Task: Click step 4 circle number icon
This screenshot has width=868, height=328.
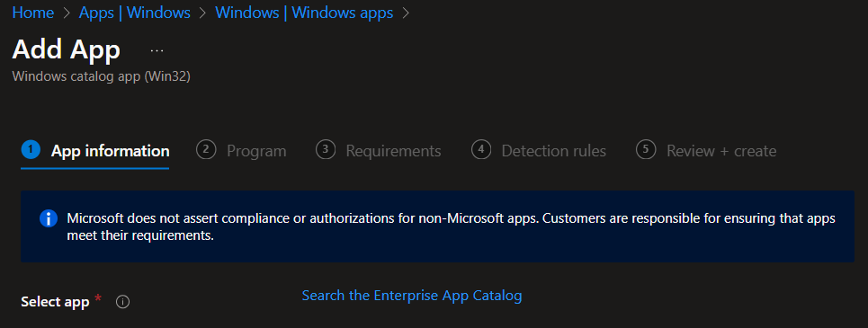Action: tap(481, 150)
